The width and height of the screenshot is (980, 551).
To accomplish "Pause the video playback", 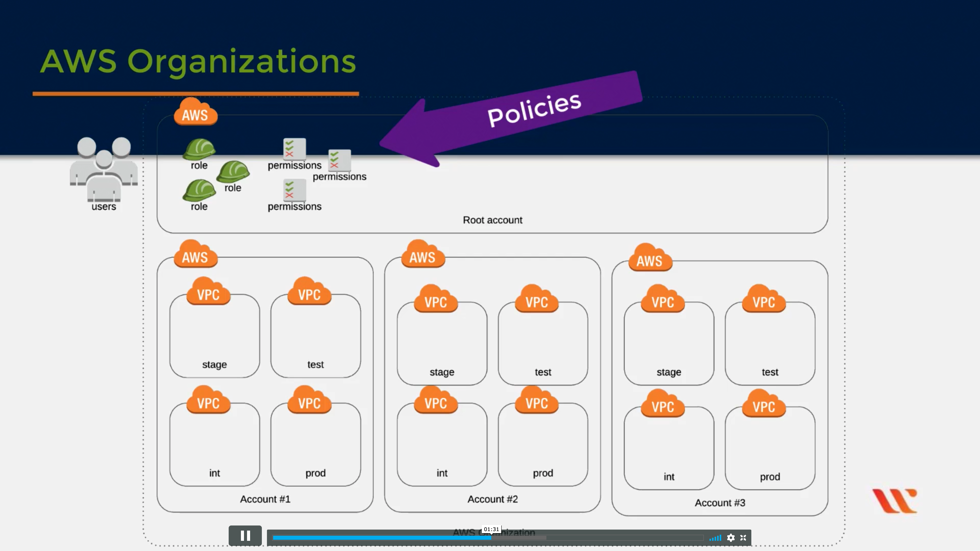I will pyautogui.click(x=245, y=536).
